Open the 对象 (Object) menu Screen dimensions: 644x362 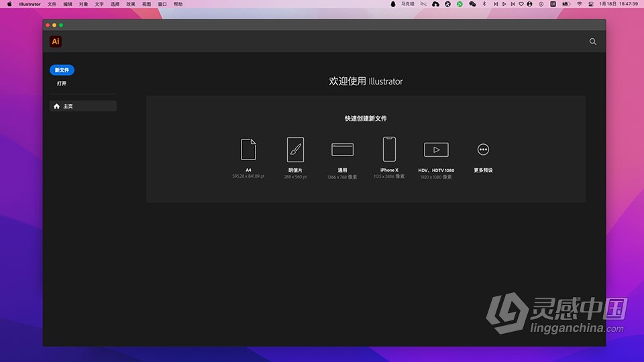coord(83,4)
